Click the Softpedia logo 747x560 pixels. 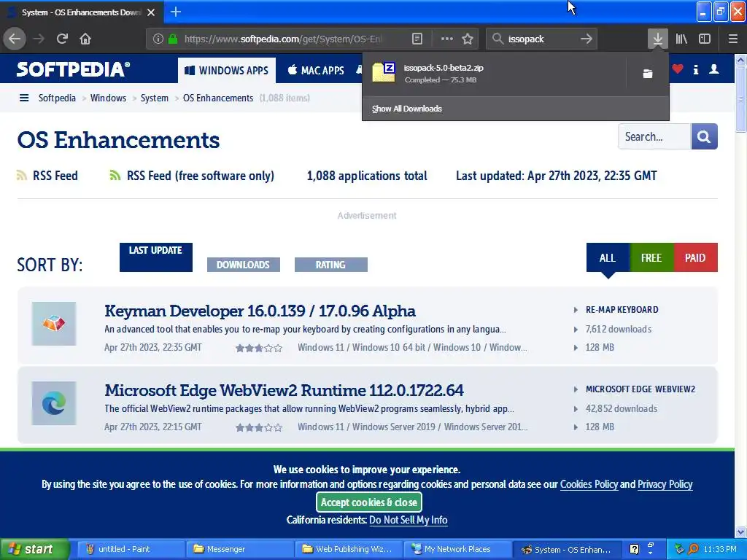[x=74, y=69]
